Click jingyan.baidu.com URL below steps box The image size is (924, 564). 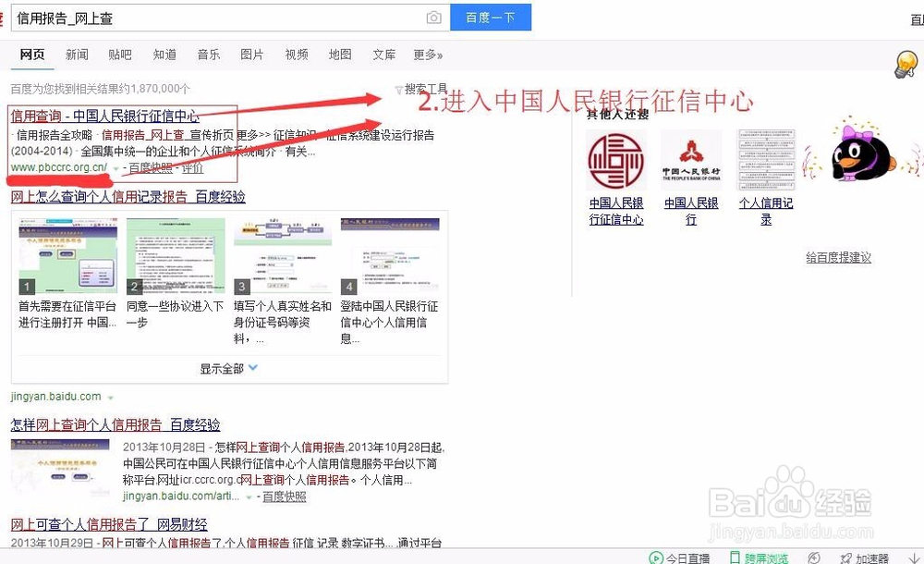pos(56,397)
